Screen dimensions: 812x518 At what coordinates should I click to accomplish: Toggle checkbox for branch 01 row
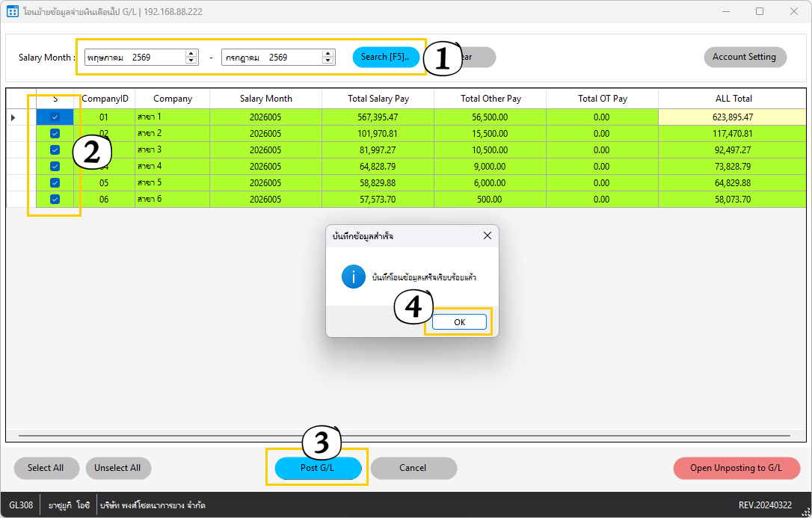(55, 117)
